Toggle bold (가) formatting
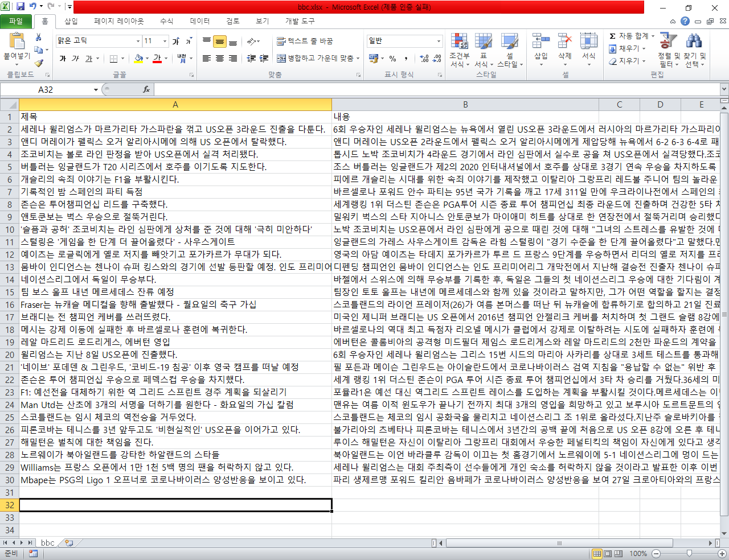Viewport: 729px width, 560px height. (x=63, y=58)
